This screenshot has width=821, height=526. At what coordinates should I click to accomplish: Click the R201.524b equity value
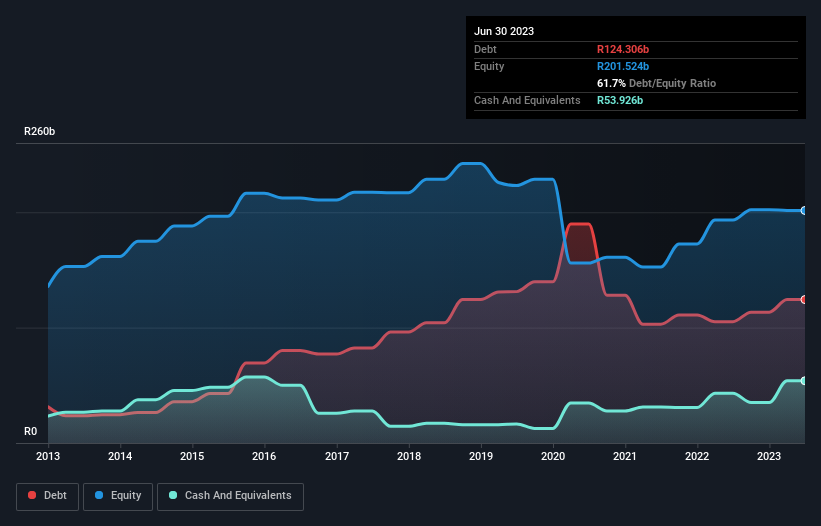coord(623,66)
